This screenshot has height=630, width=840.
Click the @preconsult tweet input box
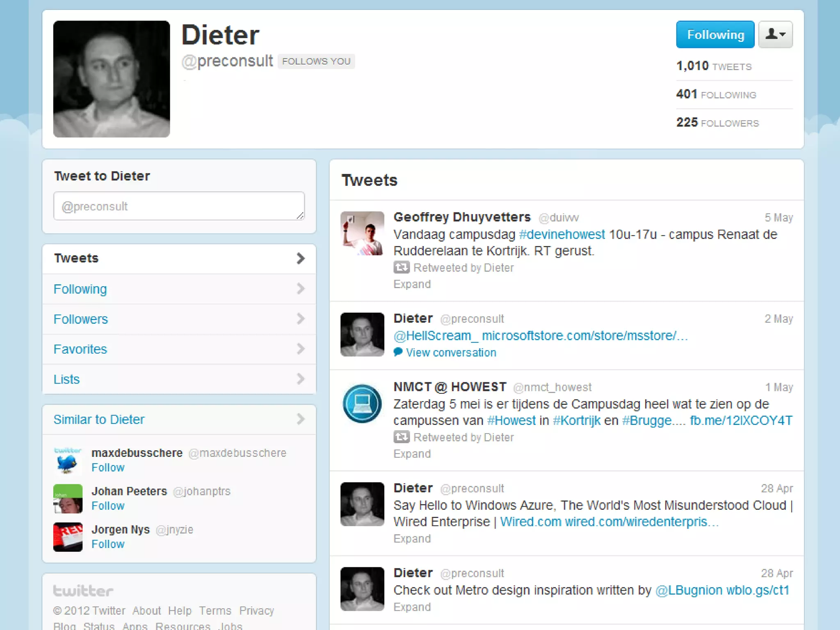click(x=179, y=206)
